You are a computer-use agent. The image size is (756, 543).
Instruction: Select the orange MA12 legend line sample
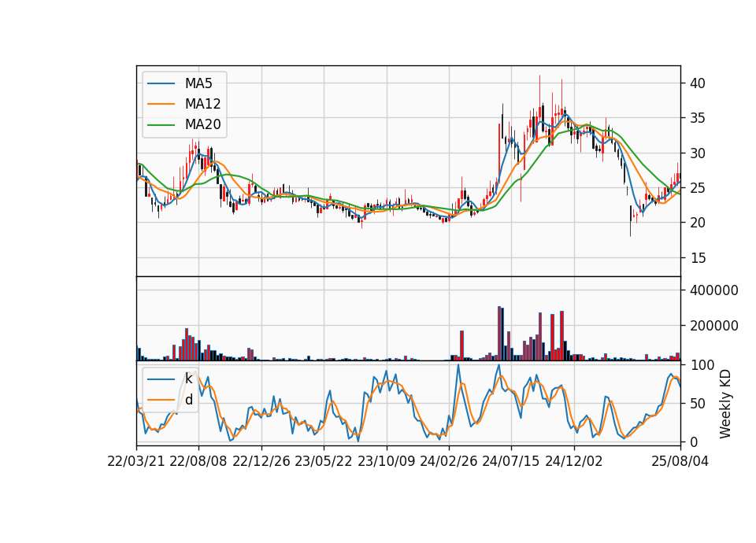tap(161, 104)
